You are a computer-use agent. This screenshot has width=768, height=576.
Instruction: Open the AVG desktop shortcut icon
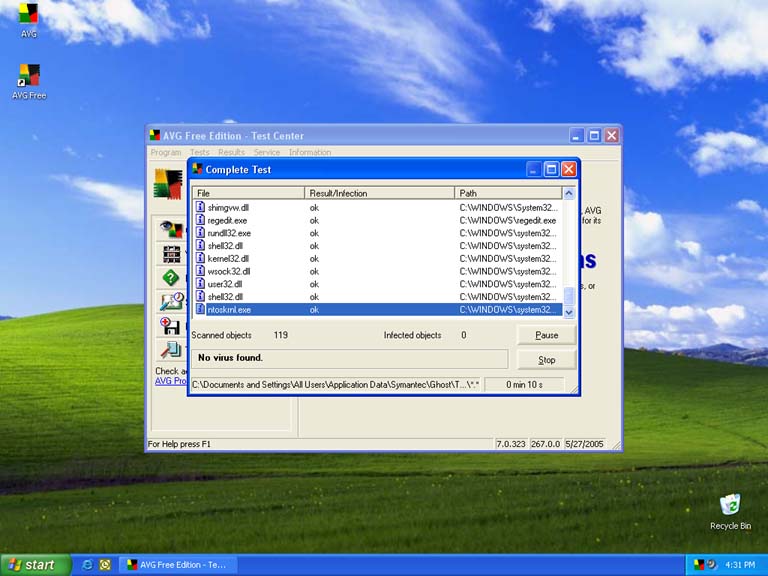pos(29,15)
